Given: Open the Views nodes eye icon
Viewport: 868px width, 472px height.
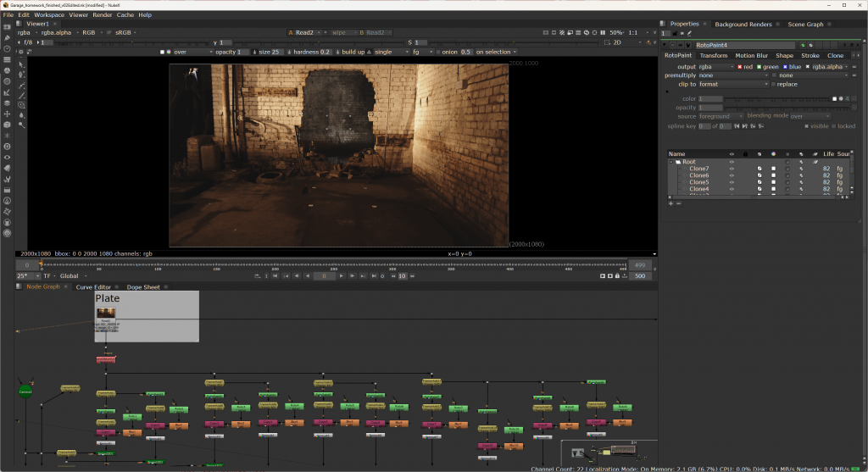Looking at the screenshot, I should pos(7,158).
